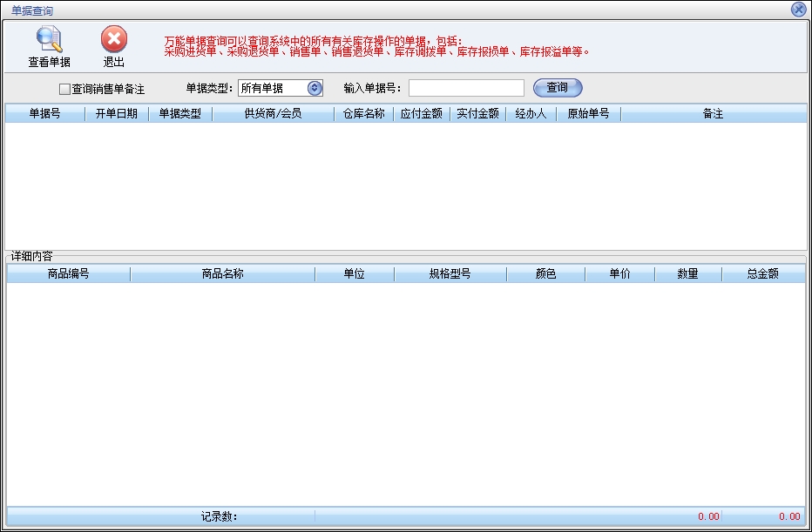Click the 供货商/会员 column header
This screenshot has width=812, height=532.
(x=273, y=114)
